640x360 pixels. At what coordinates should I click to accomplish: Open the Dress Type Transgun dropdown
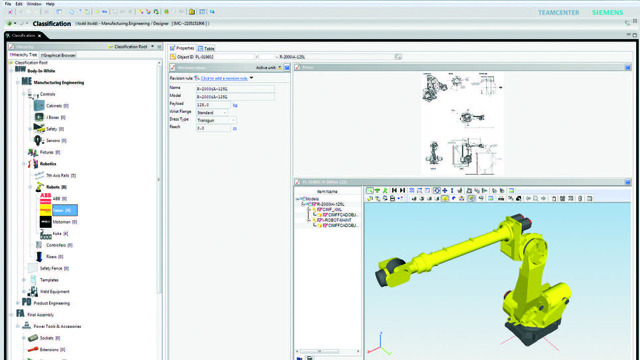pyautogui.click(x=216, y=120)
